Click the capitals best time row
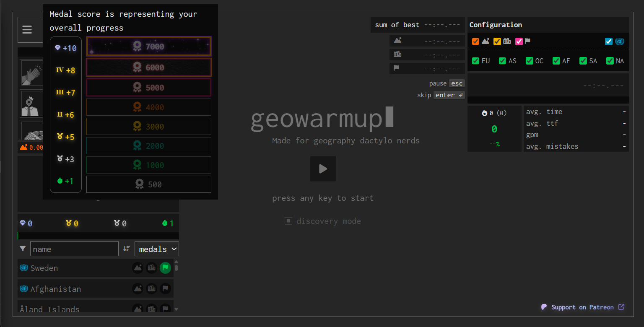 (427, 54)
